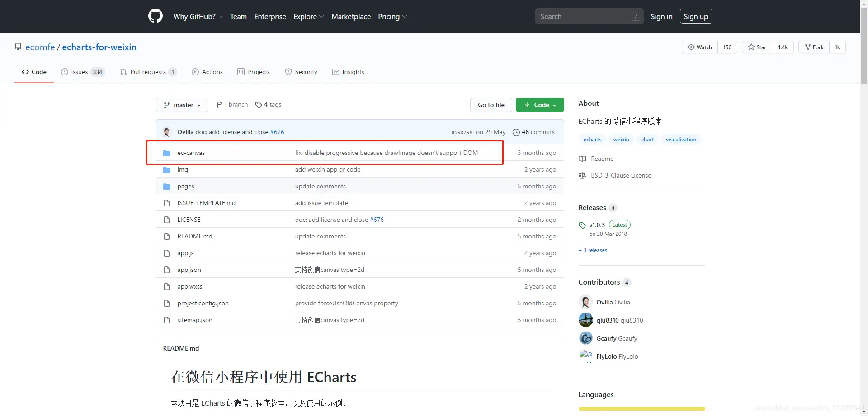Click the ISSUE_TEMPLATE.md file icon
Screen dimensions: 868x416
(167, 203)
